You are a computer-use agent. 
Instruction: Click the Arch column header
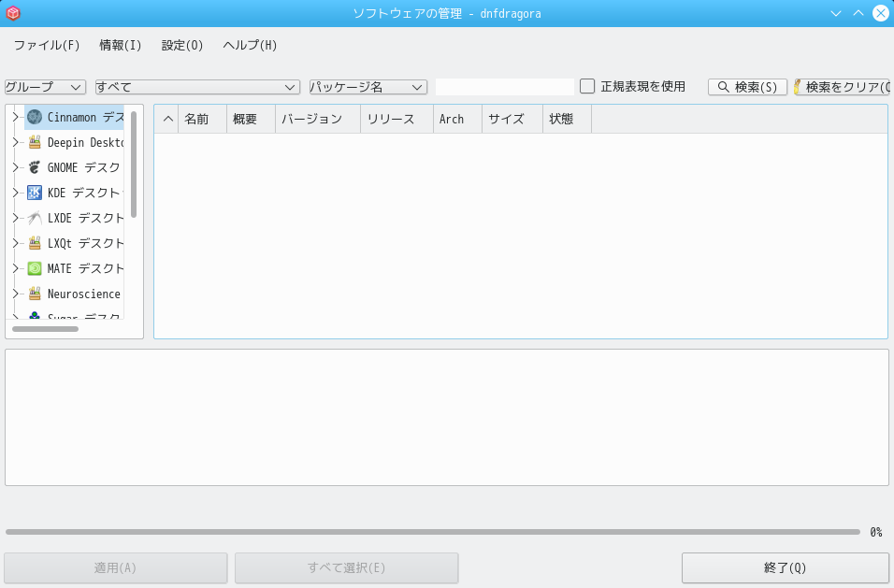pos(457,119)
